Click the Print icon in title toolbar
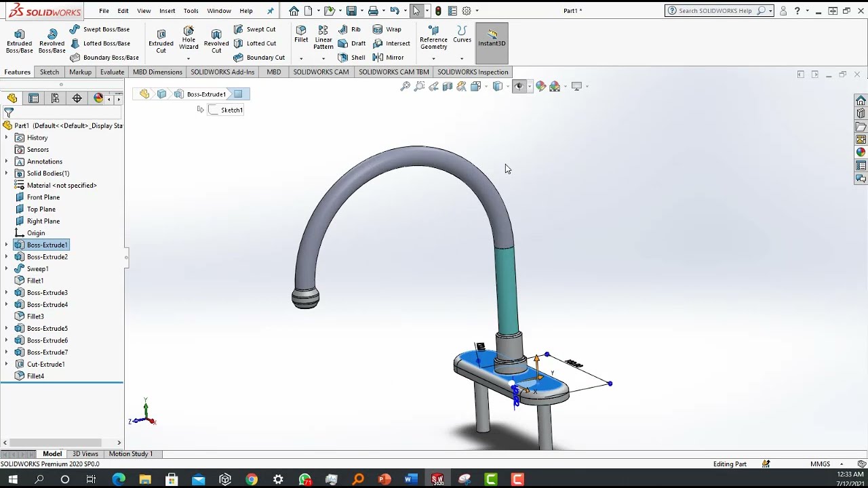 pos(372,11)
